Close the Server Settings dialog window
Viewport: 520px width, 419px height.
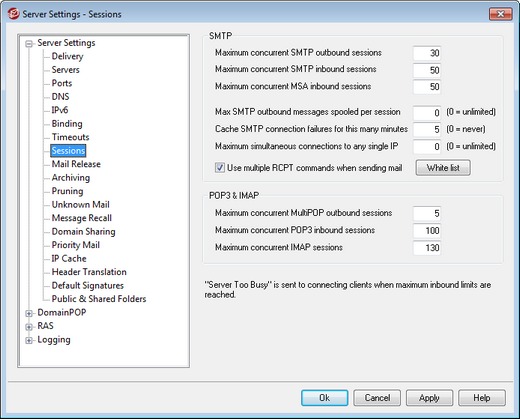pyautogui.click(x=501, y=14)
